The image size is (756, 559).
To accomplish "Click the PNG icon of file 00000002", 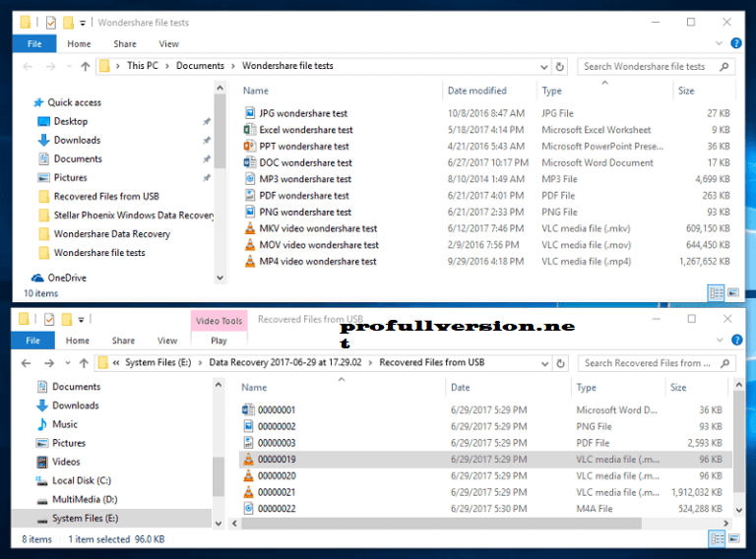I will [x=248, y=426].
